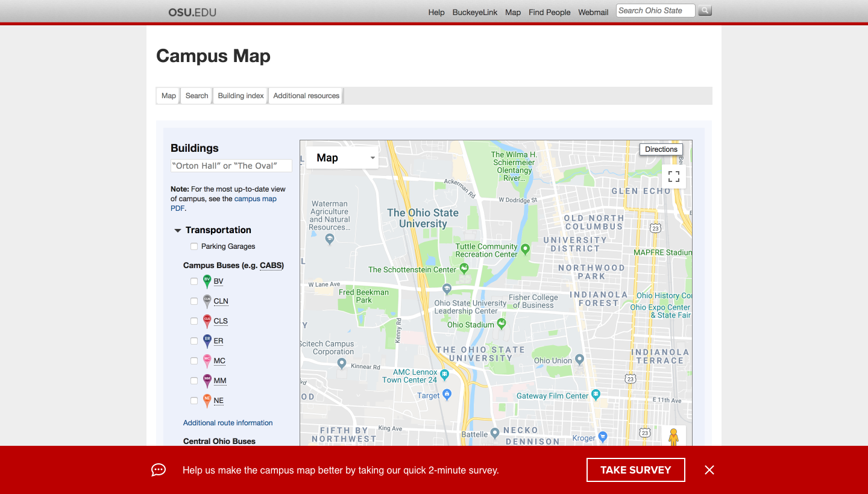Click the Directions button on map

tap(661, 149)
